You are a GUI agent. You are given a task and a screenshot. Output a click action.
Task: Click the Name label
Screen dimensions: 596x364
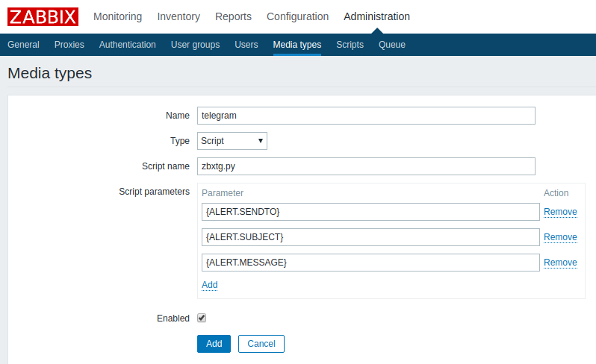(178, 116)
